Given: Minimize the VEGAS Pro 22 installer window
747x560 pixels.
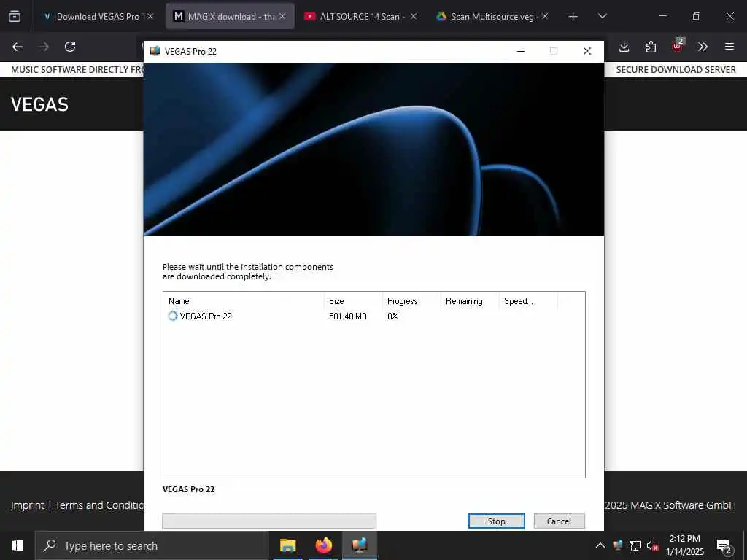Looking at the screenshot, I should 521,51.
